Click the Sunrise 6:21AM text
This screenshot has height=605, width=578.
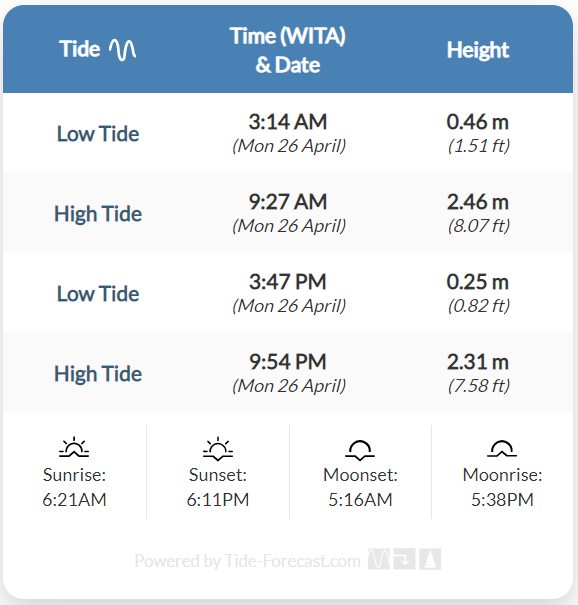point(74,487)
